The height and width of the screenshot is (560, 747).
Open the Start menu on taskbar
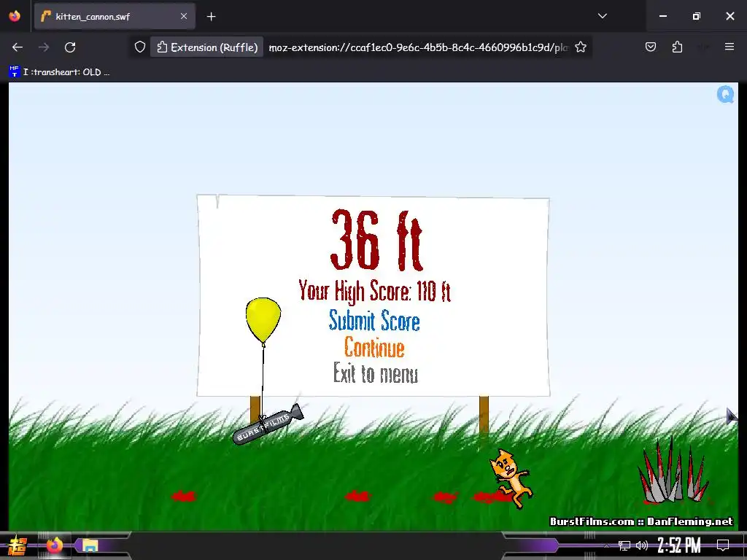click(x=18, y=545)
